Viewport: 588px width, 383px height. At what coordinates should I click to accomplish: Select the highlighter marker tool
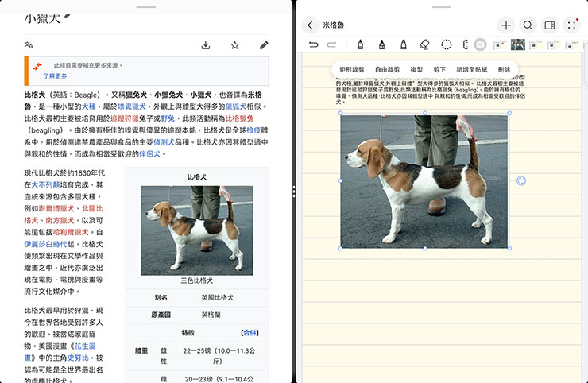(404, 44)
